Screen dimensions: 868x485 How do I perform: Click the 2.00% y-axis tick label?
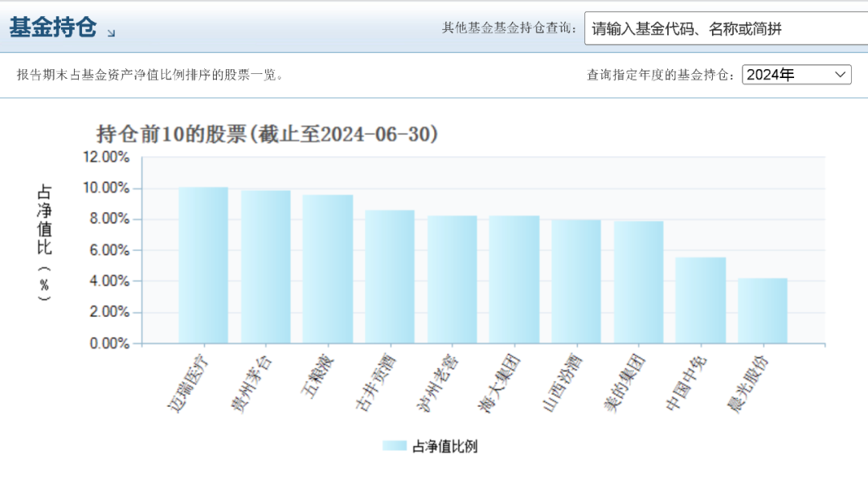tap(109, 311)
